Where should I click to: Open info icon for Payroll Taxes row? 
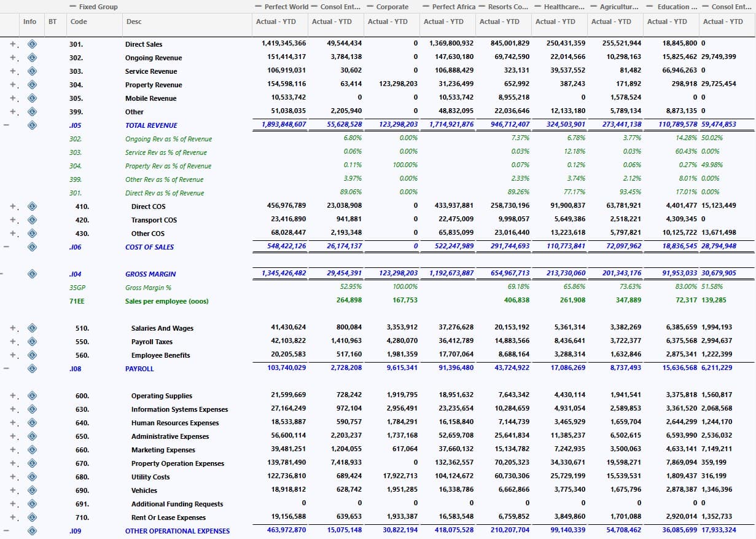pyautogui.click(x=33, y=342)
